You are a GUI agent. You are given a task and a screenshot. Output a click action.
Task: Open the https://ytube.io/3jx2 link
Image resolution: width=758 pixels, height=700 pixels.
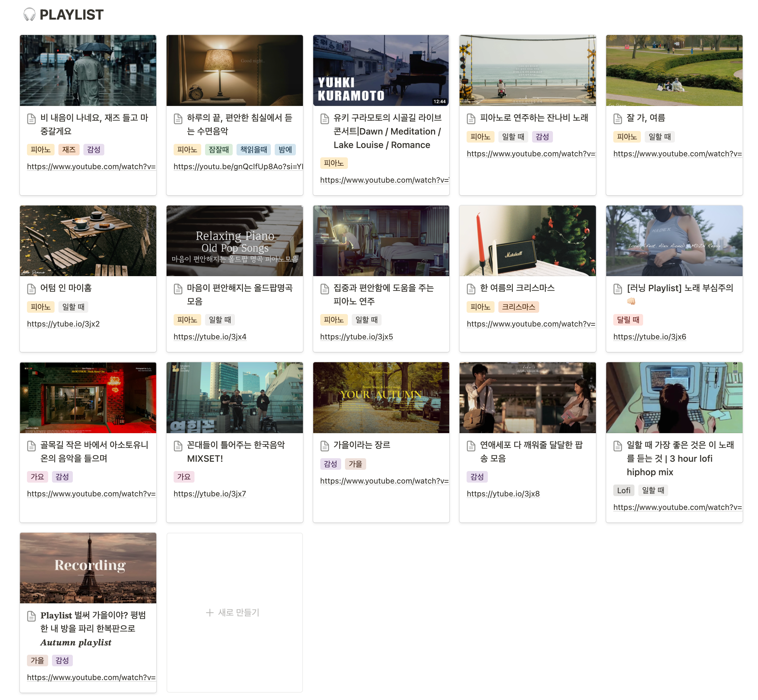pyautogui.click(x=63, y=324)
